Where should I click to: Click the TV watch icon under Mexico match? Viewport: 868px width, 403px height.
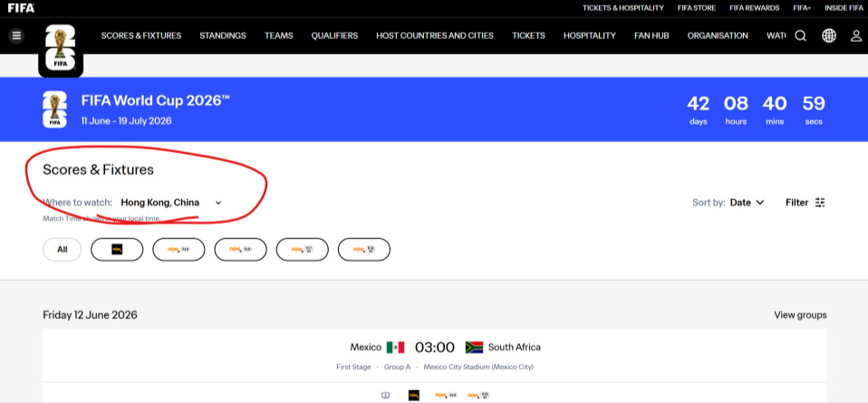pyautogui.click(x=385, y=395)
